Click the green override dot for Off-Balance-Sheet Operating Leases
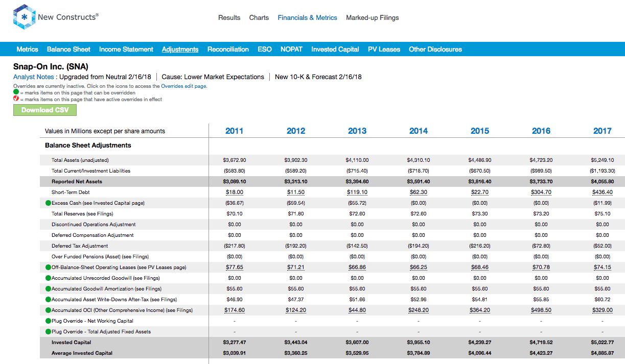Screen dimensions: 625x364 click(49, 268)
